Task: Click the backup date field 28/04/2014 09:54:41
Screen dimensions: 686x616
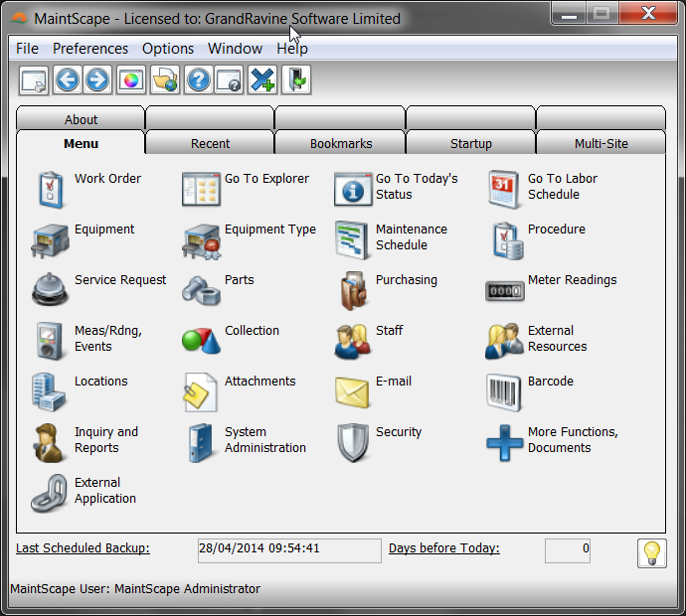Action: [289, 550]
